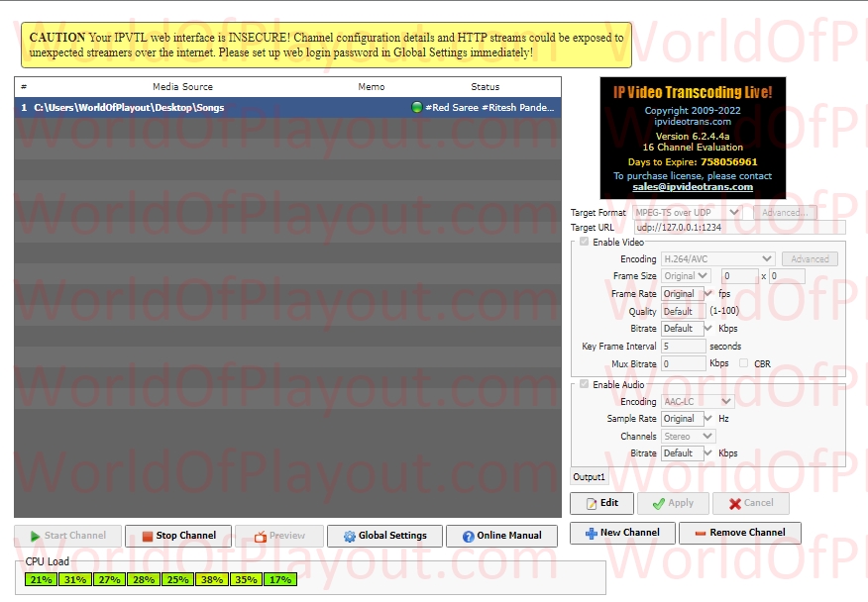The width and height of the screenshot is (868, 602).
Task: Click the 28% CPU load bar
Action: (x=144, y=579)
